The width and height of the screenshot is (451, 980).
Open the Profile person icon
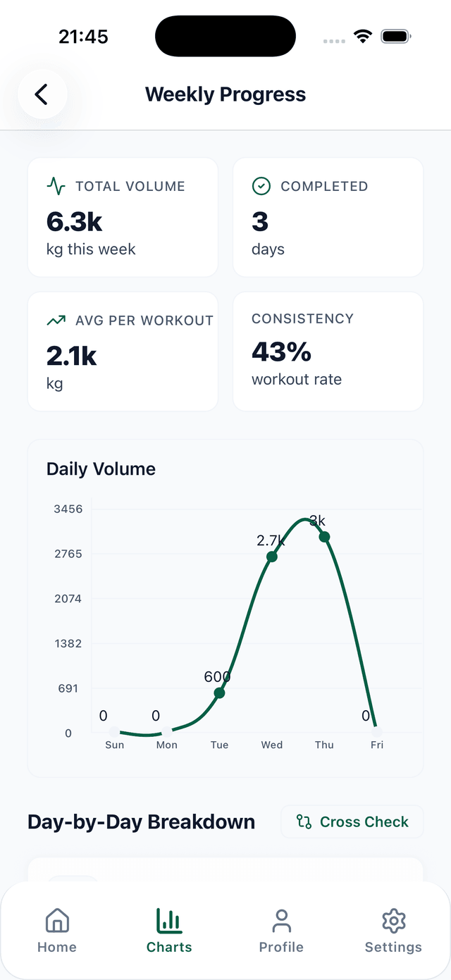point(281,920)
